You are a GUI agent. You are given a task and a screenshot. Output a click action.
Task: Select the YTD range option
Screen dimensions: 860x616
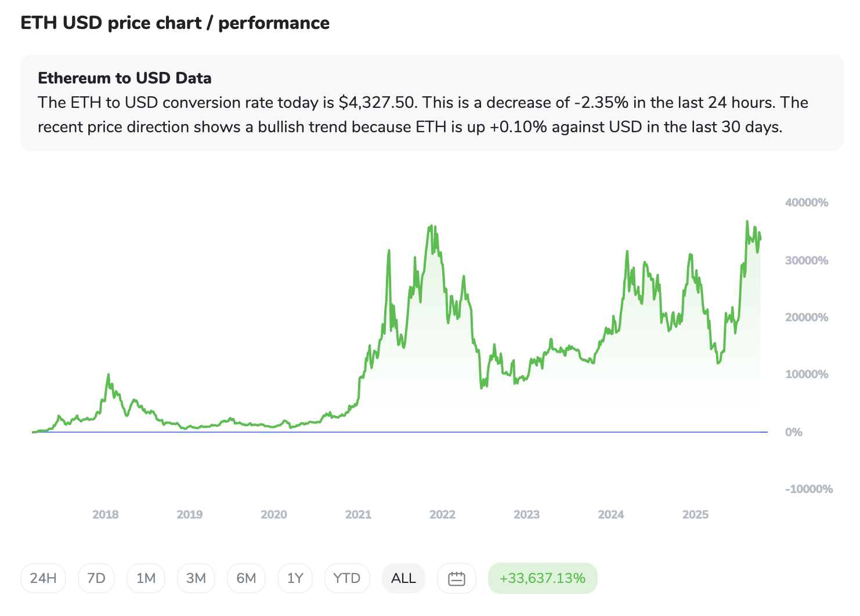point(347,578)
